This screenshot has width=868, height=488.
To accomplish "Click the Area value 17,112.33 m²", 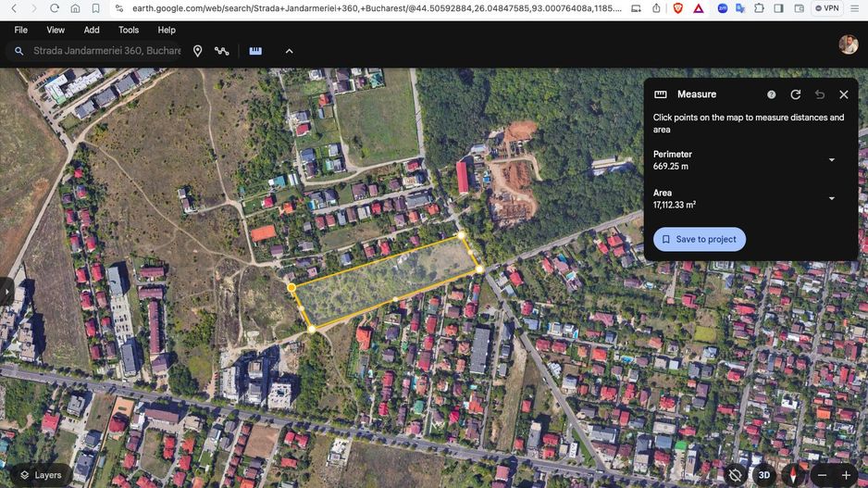I will tap(675, 205).
